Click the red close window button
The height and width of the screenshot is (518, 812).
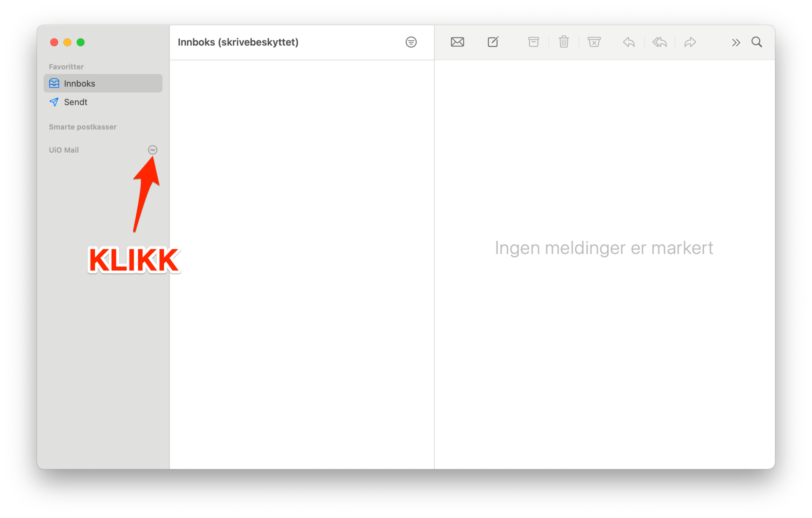point(54,42)
